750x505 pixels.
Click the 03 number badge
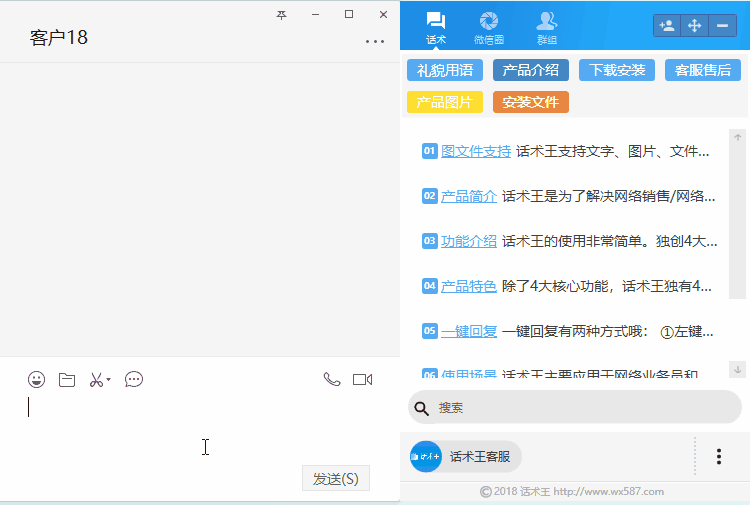pos(430,241)
